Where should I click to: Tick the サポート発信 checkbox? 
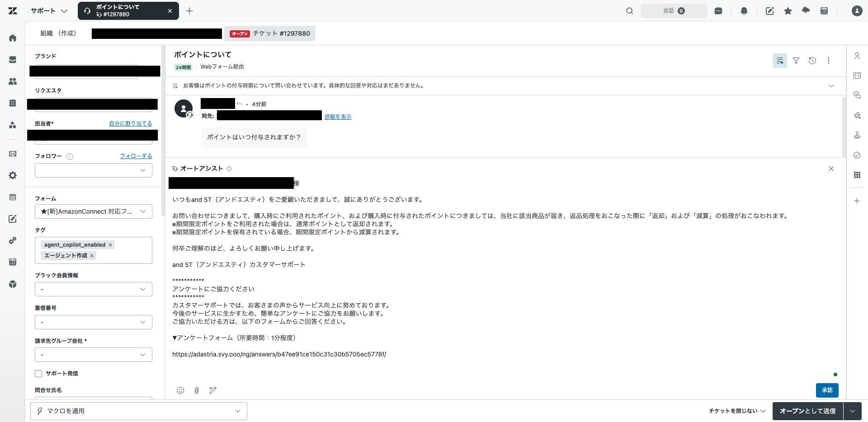coord(38,374)
